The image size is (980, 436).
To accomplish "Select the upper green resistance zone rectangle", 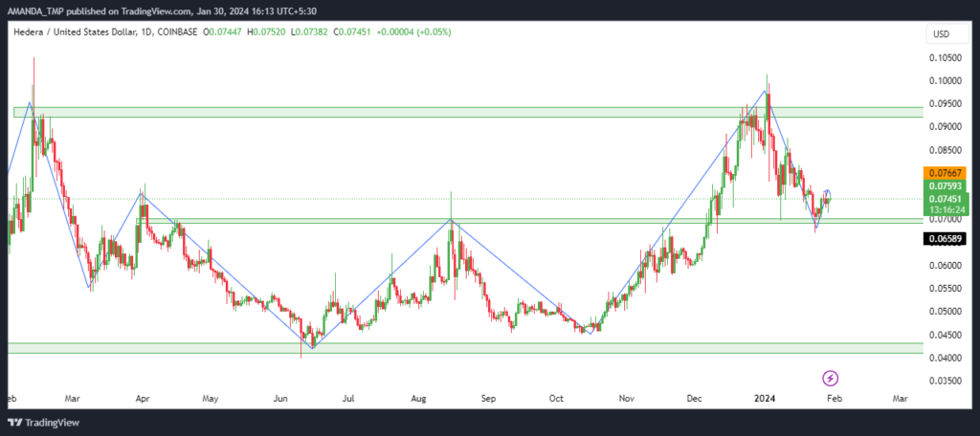I will (468, 112).
